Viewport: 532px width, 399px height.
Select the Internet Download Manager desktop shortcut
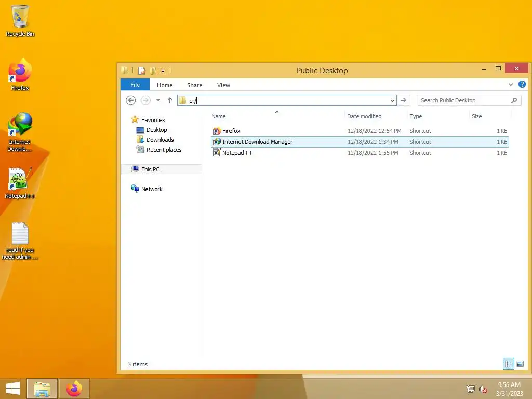point(20,132)
